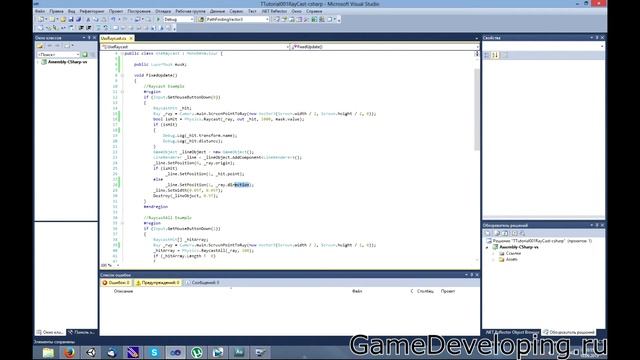The width and height of the screenshot is (640, 360).
Task: Select the Assets folder in Solution Explorer
Action: pyautogui.click(x=511, y=260)
